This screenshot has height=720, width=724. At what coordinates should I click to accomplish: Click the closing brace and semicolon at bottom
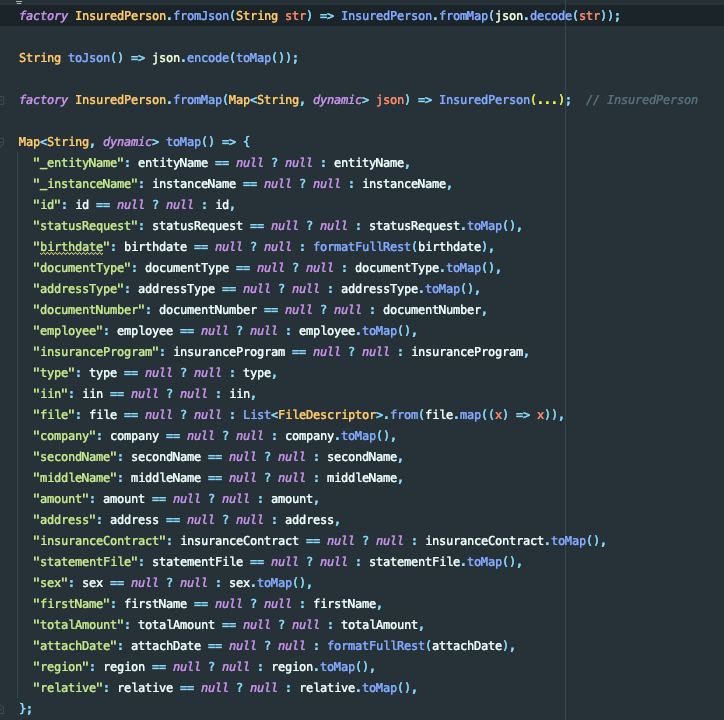25,708
